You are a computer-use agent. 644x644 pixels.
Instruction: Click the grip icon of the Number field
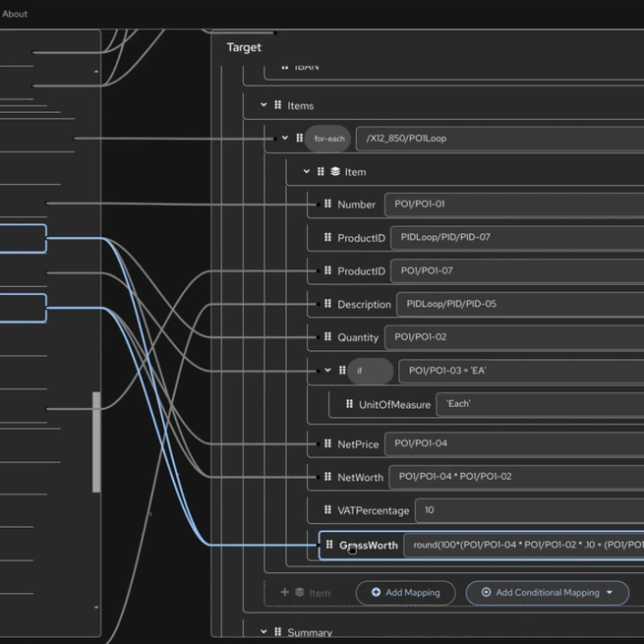327,204
